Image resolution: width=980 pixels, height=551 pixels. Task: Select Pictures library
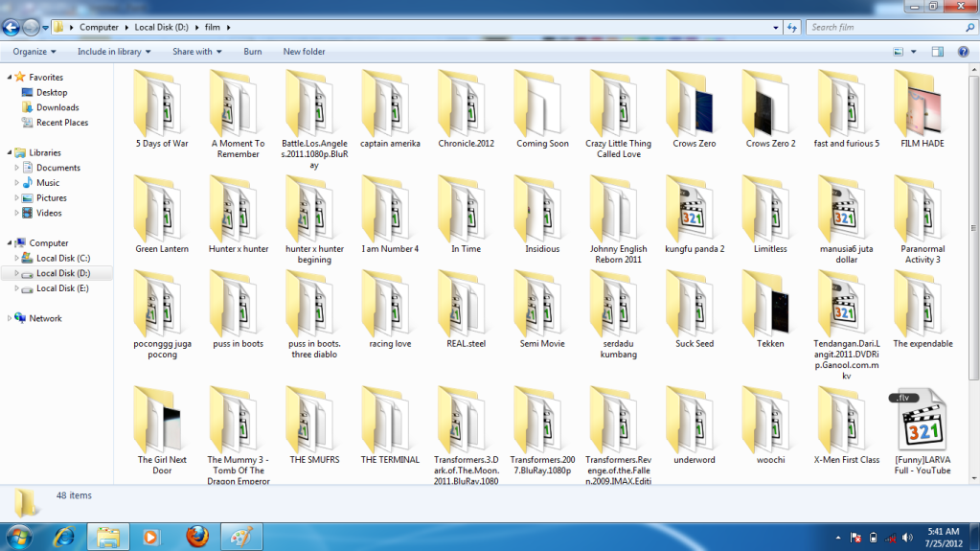[x=51, y=197]
